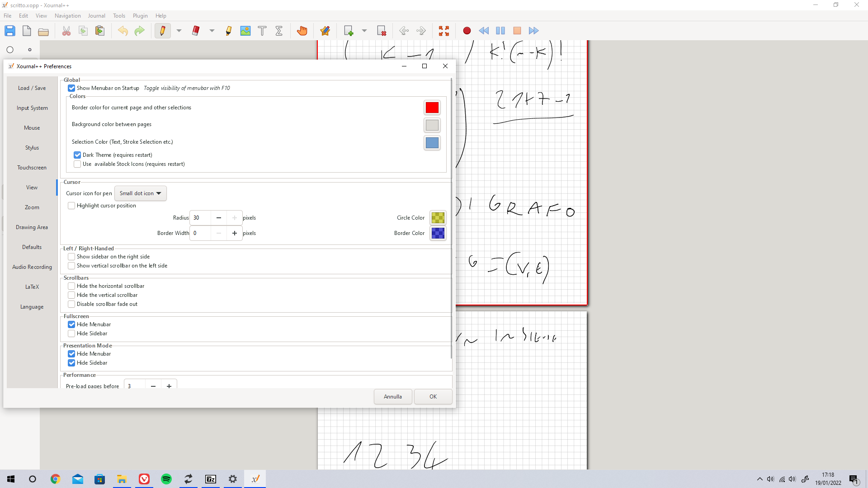
Task: Create a new document via toolbar icon
Action: click(x=27, y=31)
